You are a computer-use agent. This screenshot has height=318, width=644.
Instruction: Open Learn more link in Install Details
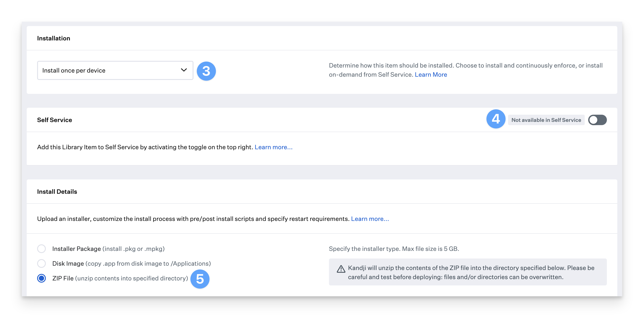(x=370, y=219)
